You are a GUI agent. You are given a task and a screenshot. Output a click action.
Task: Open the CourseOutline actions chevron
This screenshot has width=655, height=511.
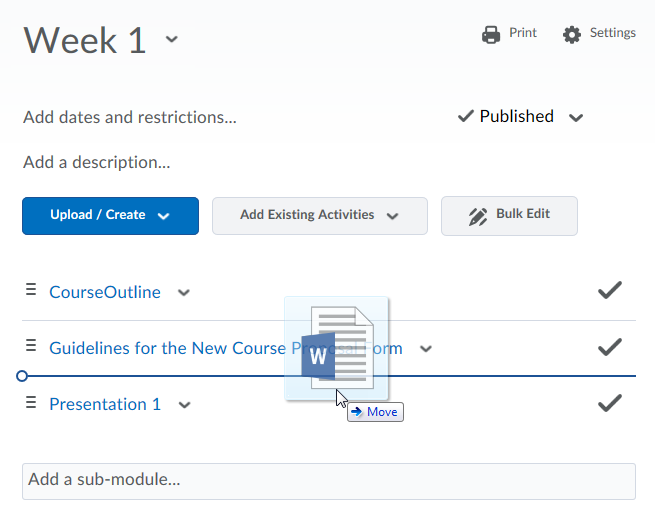coord(183,293)
